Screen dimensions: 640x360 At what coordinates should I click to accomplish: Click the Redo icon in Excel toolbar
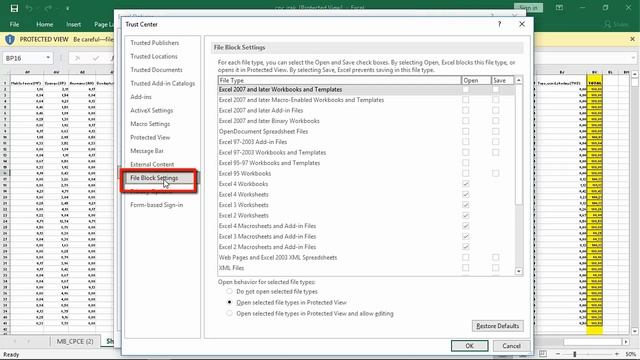48,8
